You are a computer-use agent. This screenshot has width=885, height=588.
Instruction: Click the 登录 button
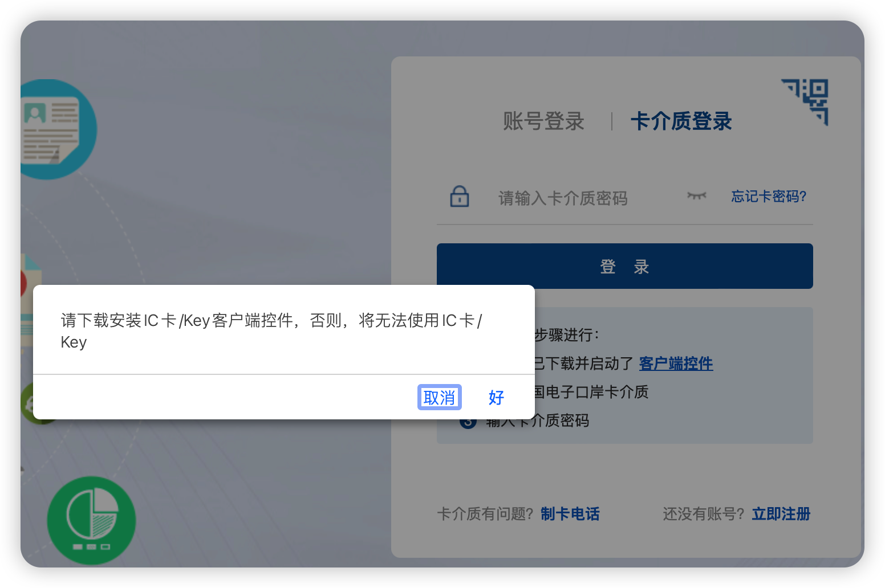click(625, 266)
